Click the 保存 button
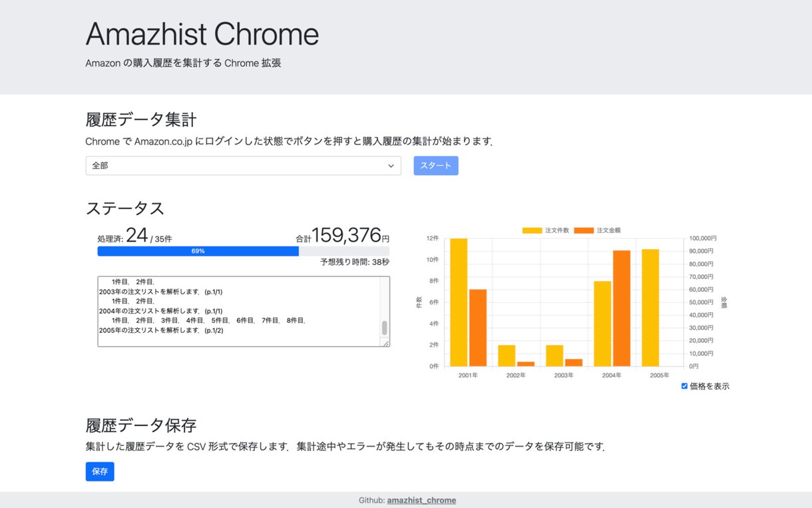 (100, 471)
